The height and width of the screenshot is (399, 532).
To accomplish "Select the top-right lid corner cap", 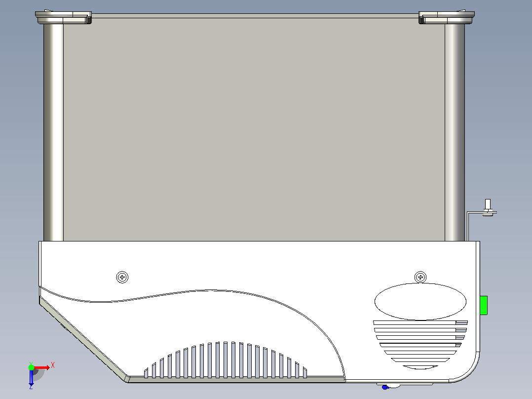I will pos(447,17).
